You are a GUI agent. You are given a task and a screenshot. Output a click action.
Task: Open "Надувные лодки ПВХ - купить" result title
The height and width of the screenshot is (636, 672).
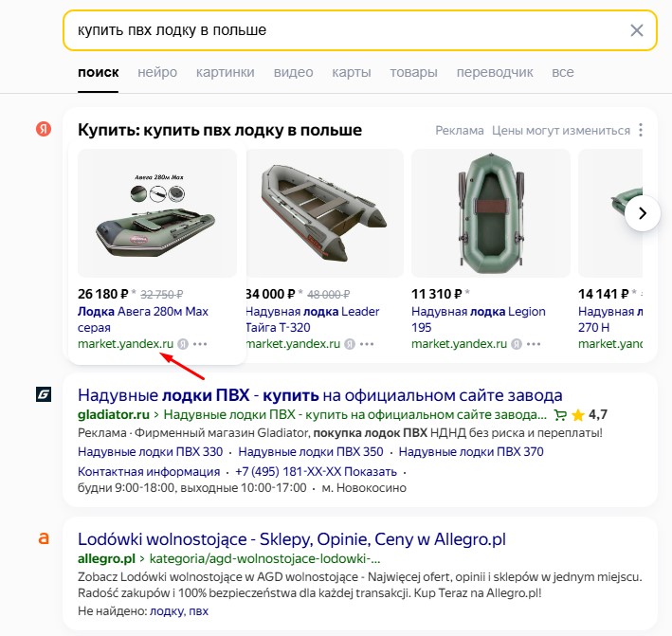point(320,394)
